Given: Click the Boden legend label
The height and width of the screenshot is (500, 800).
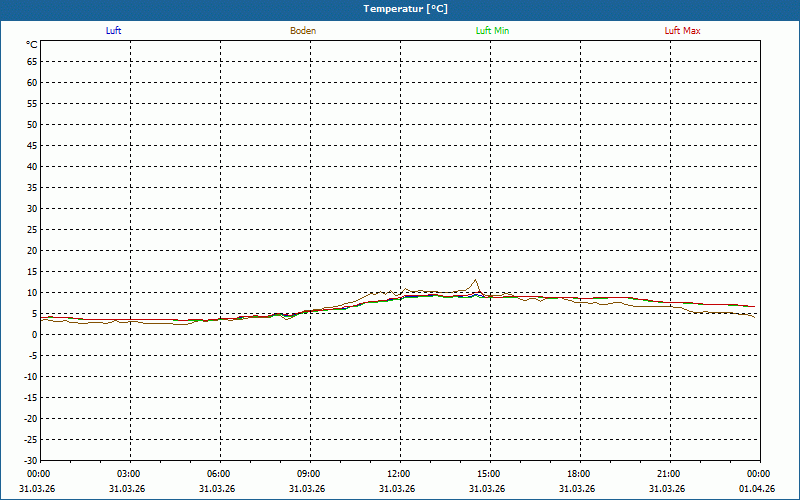Looking at the screenshot, I should coord(303,31).
